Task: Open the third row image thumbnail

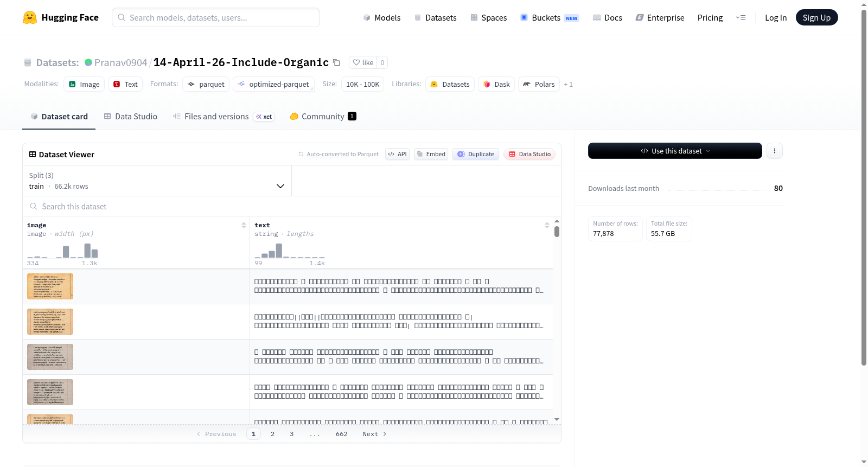Action: [x=50, y=357]
